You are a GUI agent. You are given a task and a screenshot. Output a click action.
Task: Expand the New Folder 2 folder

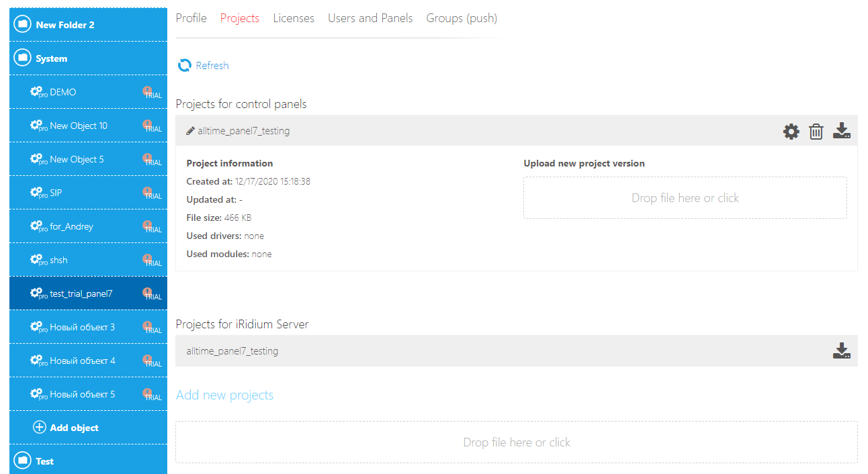(23, 25)
